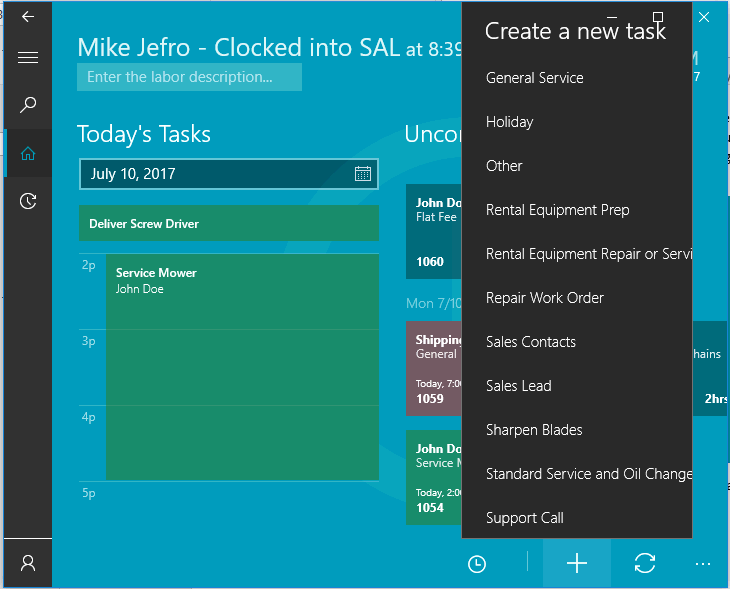The width and height of the screenshot is (730, 589).
Task: Choose Holiday task type
Action: 510,122
